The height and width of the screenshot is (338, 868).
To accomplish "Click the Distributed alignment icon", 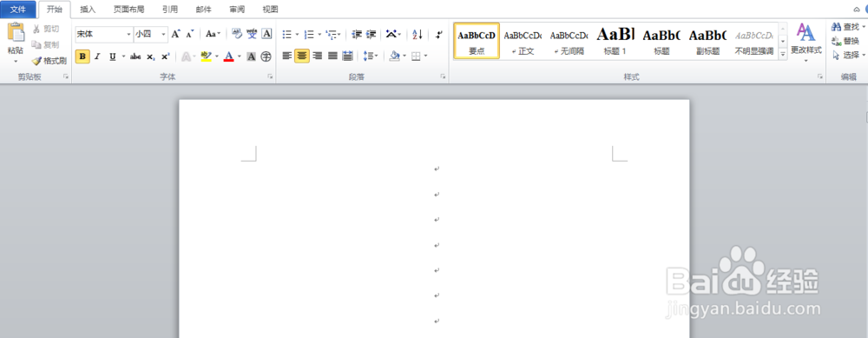I will tap(347, 56).
